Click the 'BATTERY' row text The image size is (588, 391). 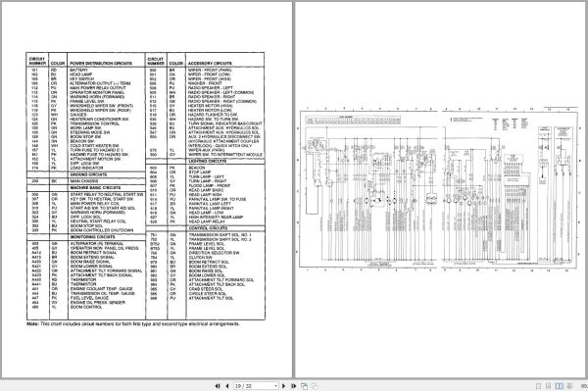tap(78, 71)
